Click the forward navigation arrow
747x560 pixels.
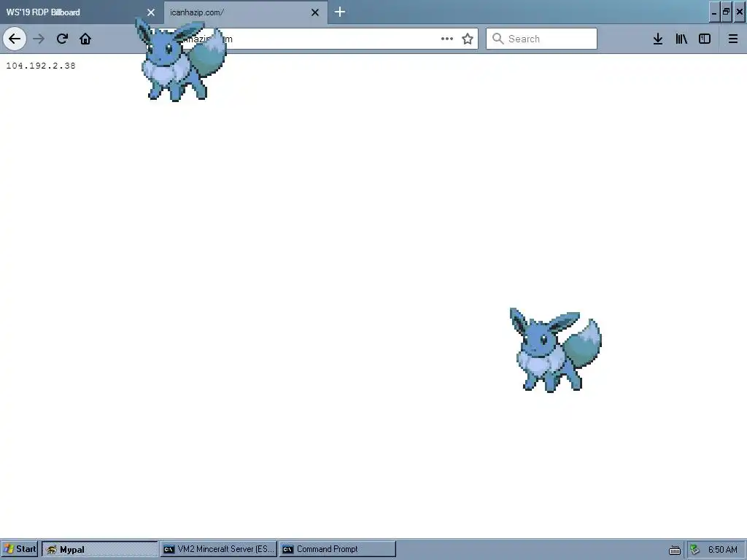pyautogui.click(x=39, y=39)
